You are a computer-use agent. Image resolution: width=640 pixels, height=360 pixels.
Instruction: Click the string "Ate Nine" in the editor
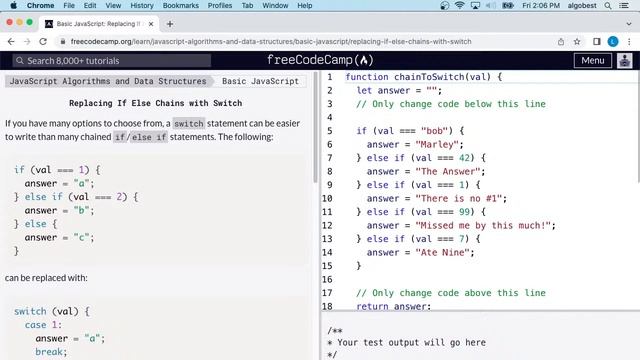coord(442,252)
